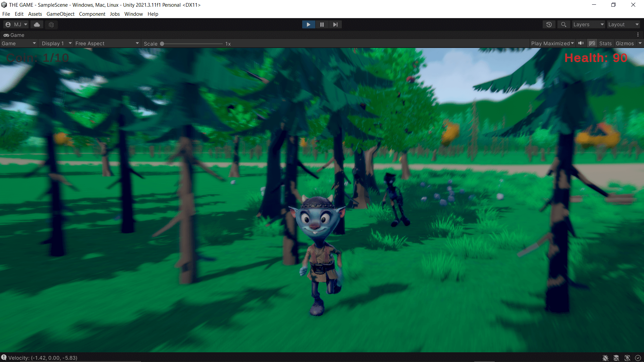Screen dimensions: 644x362
Task: Open the Unity Cloud services icon
Action: [x=37, y=24]
